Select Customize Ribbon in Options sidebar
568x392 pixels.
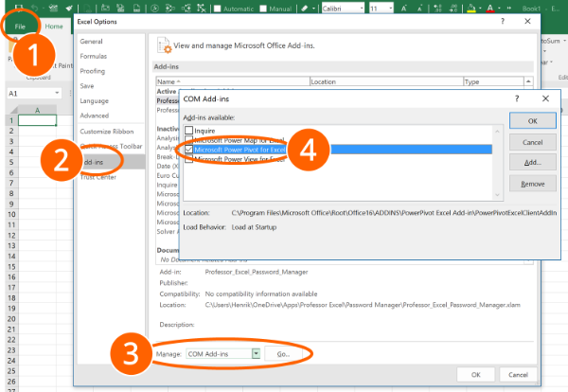107,132
